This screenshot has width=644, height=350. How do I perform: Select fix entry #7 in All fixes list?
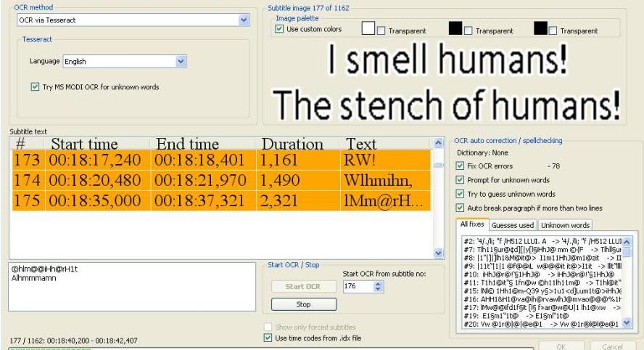pyautogui.click(x=542, y=250)
